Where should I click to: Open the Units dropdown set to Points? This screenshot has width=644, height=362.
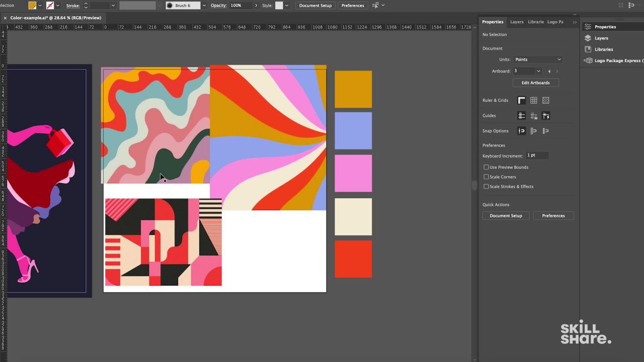[538, 59]
